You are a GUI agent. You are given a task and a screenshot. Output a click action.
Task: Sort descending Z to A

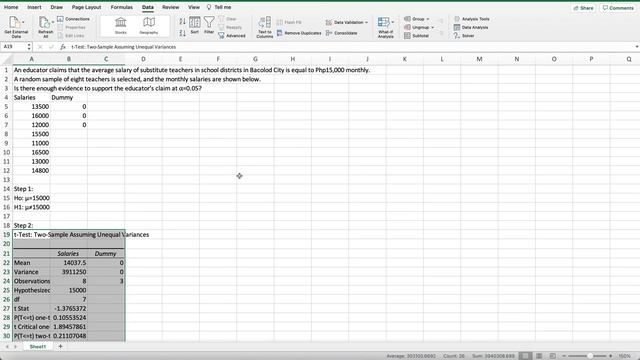tap(182, 33)
